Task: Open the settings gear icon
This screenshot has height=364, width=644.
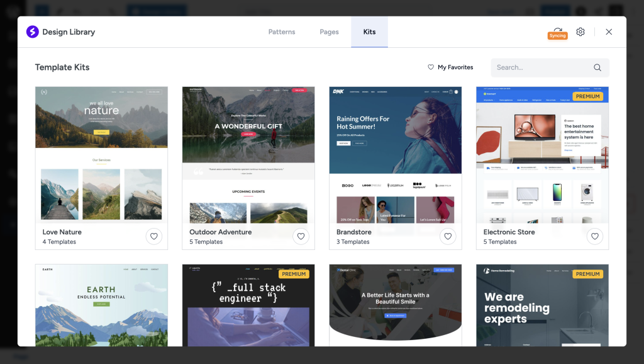Action: [580, 31]
